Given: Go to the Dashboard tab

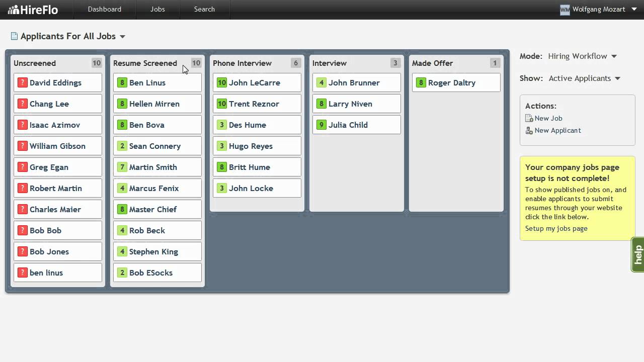Looking at the screenshot, I should click(104, 10).
